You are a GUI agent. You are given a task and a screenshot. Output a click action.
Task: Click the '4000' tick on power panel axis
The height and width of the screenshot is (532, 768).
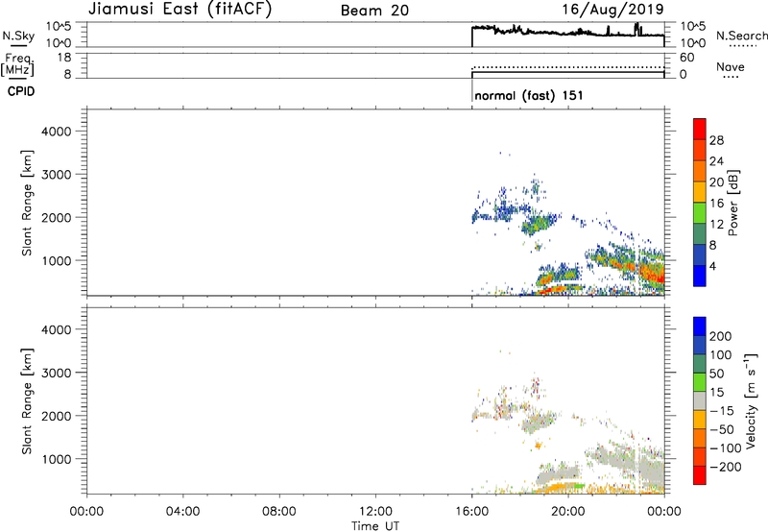[x=57, y=132]
